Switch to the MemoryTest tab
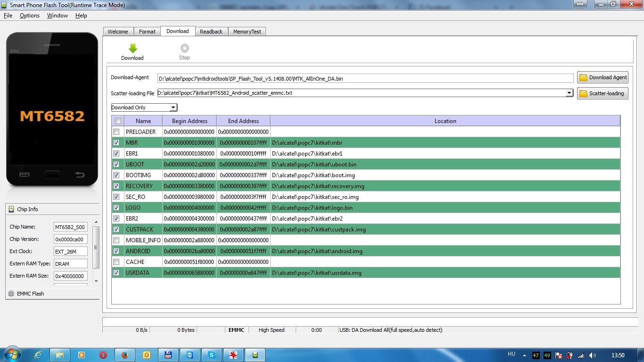 [247, 32]
